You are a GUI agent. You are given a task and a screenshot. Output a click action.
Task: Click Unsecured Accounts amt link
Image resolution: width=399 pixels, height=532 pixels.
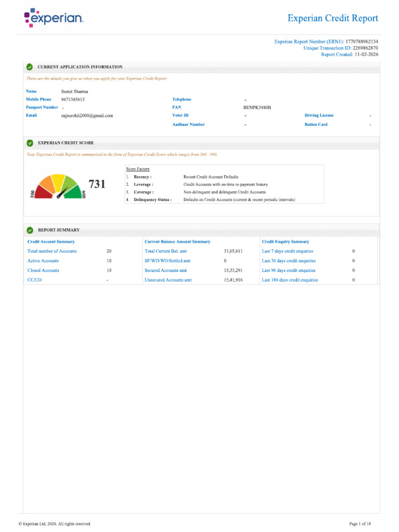point(168,280)
